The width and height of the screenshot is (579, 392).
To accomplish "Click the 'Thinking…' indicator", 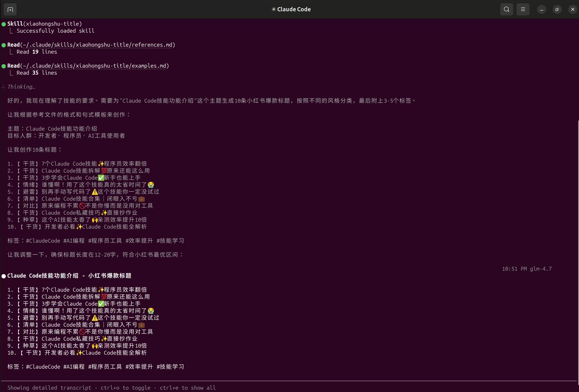I will pyautogui.click(x=21, y=87).
